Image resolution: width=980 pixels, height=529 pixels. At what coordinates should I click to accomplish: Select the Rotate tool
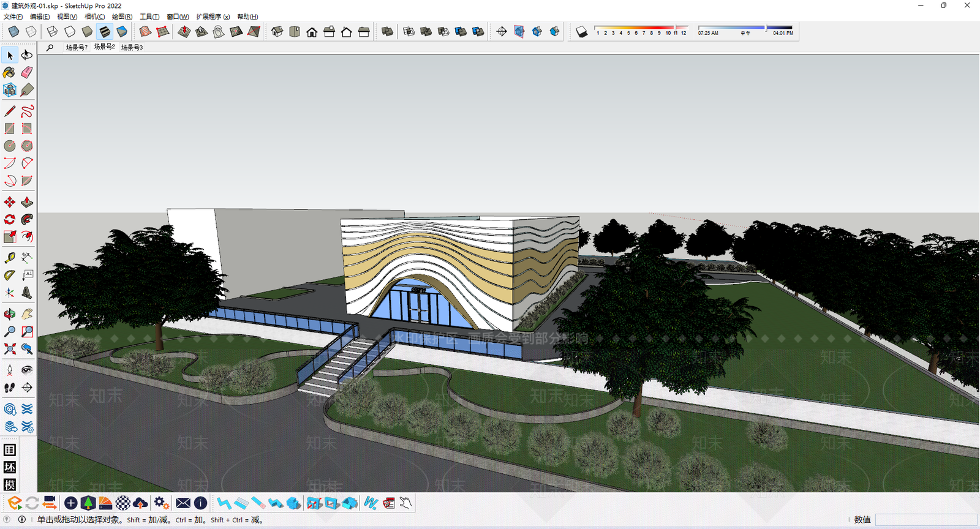coord(9,219)
